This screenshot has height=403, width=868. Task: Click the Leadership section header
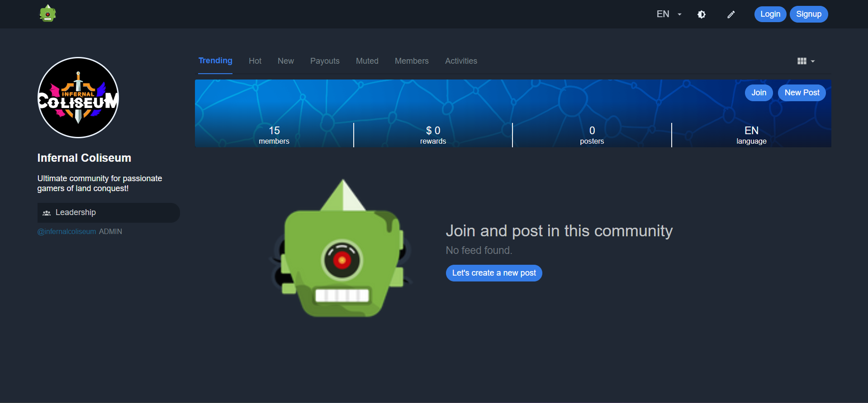coord(109,212)
